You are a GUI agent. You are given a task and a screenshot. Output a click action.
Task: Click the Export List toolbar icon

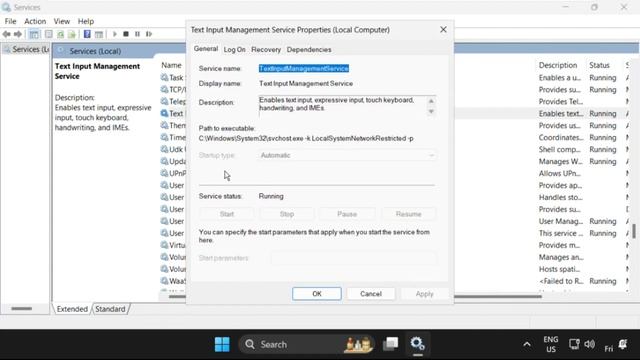tap(72, 34)
